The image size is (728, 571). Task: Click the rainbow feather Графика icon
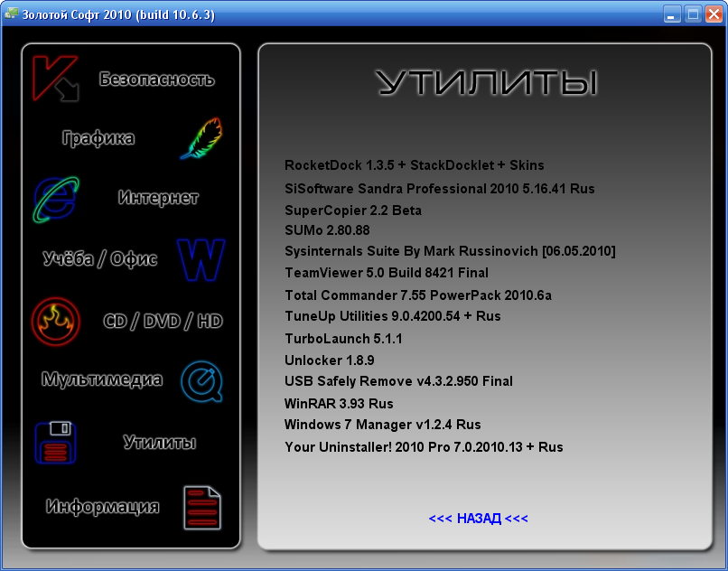click(x=201, y=138)
